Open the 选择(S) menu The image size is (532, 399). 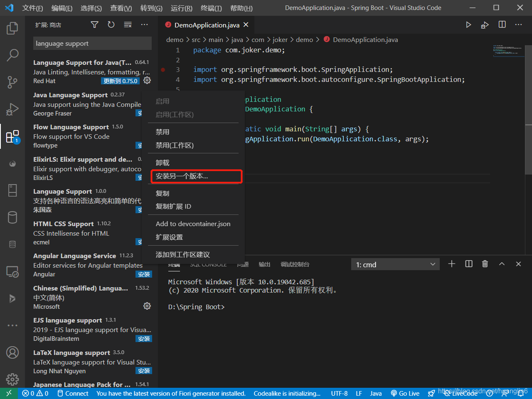tap(91, 8)
